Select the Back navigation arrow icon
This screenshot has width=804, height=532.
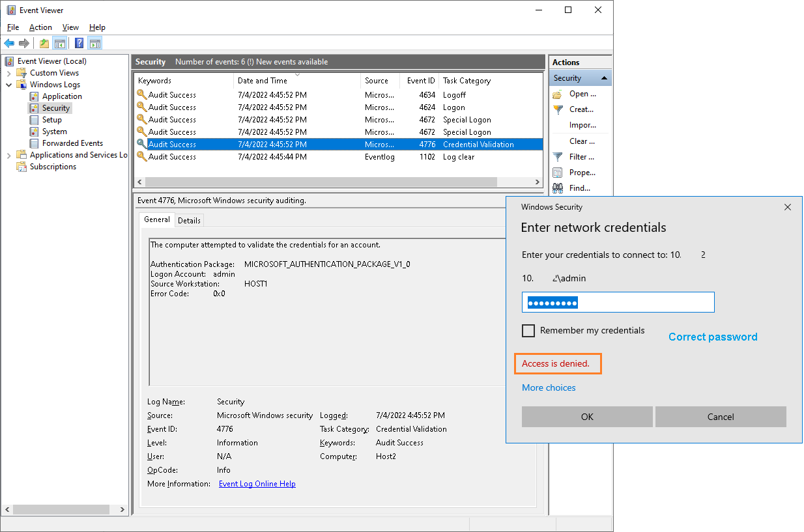point(9,43)
